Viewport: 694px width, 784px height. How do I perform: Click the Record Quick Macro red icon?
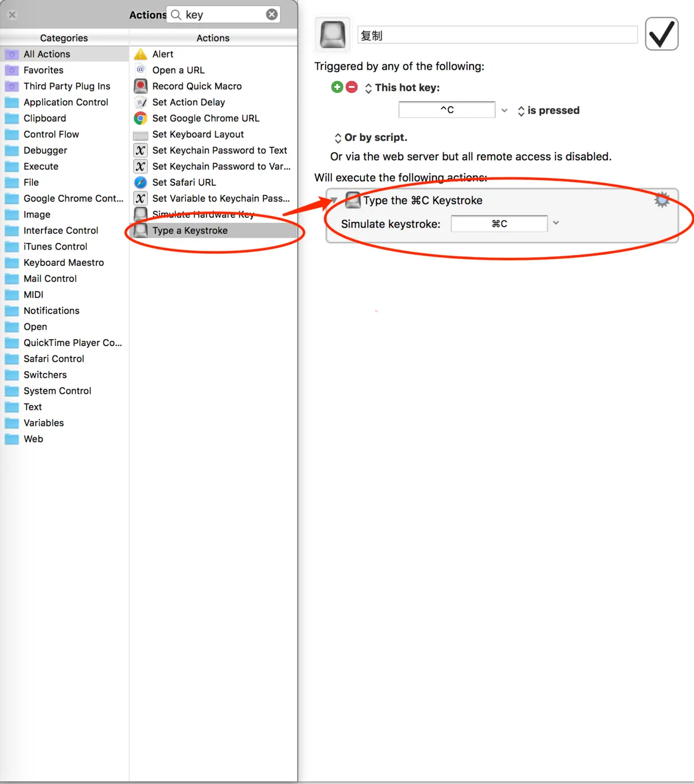click(x=140, y=86)
